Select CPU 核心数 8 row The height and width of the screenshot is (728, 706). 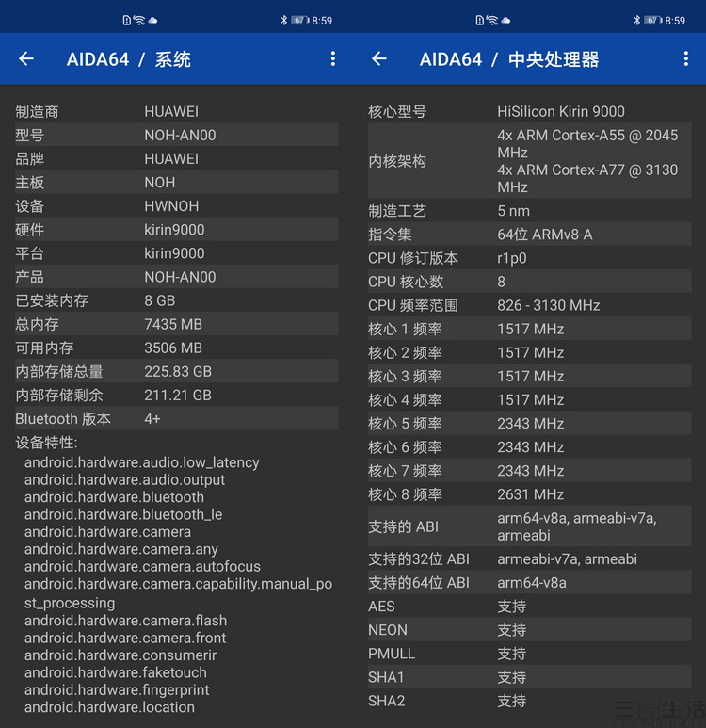point(529,282)
